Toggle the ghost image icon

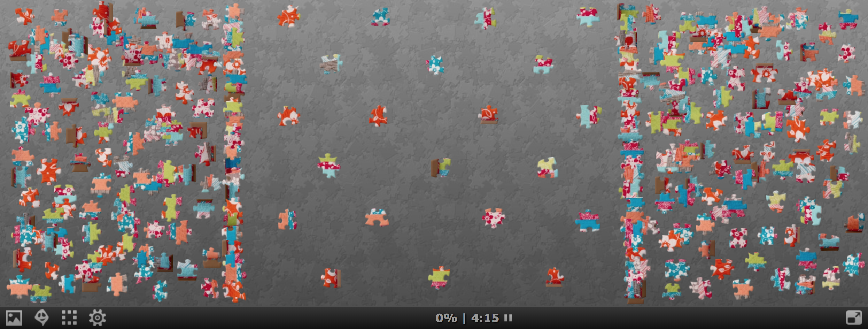coord(41,318)
